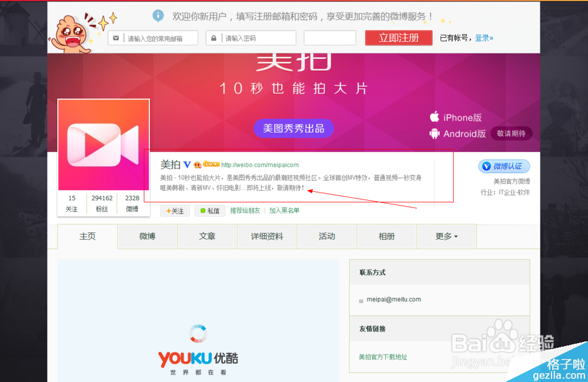The height and width of the screenshot is (382, 588).
Task: Click the 友情链接 section header
Action: click(372, 328)
